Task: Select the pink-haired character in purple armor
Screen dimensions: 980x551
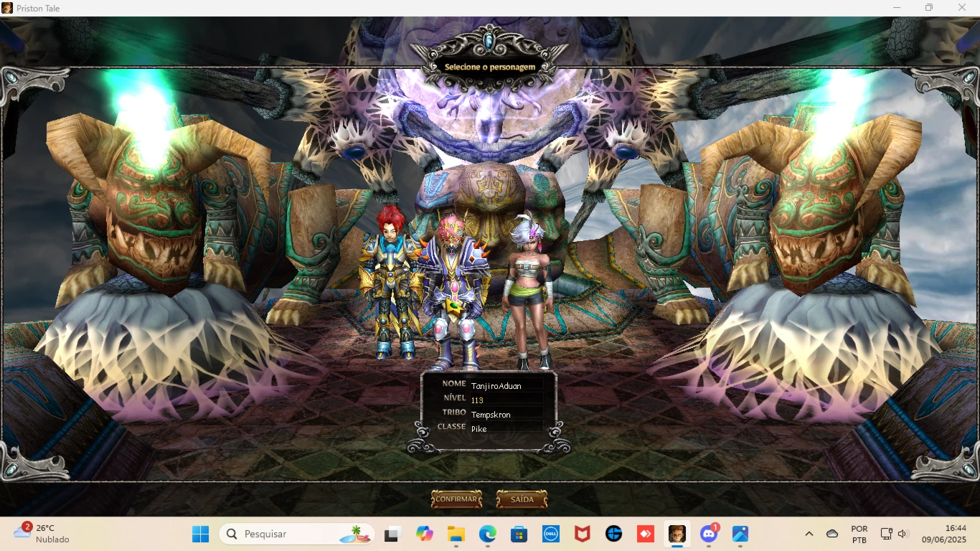Action: pos(455,291)
